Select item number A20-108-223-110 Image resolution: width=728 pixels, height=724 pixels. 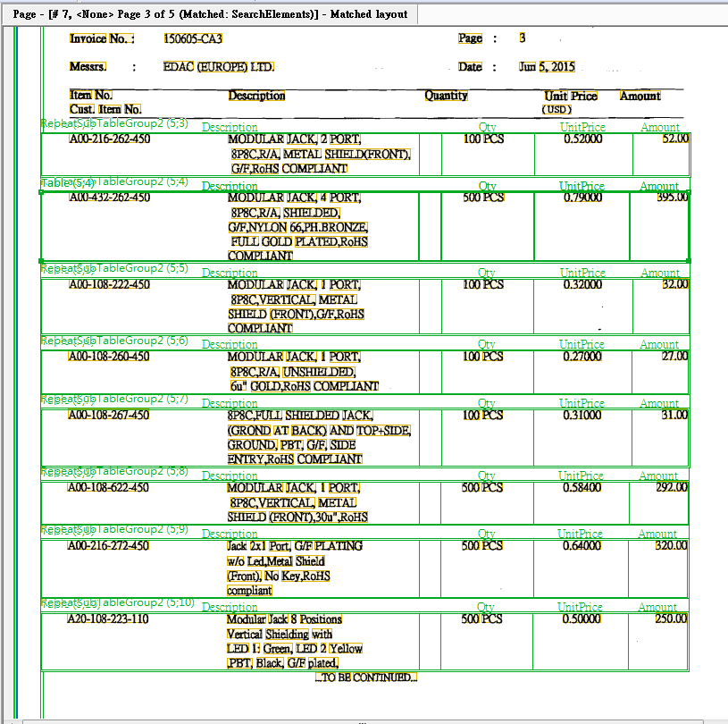(108, 619)
